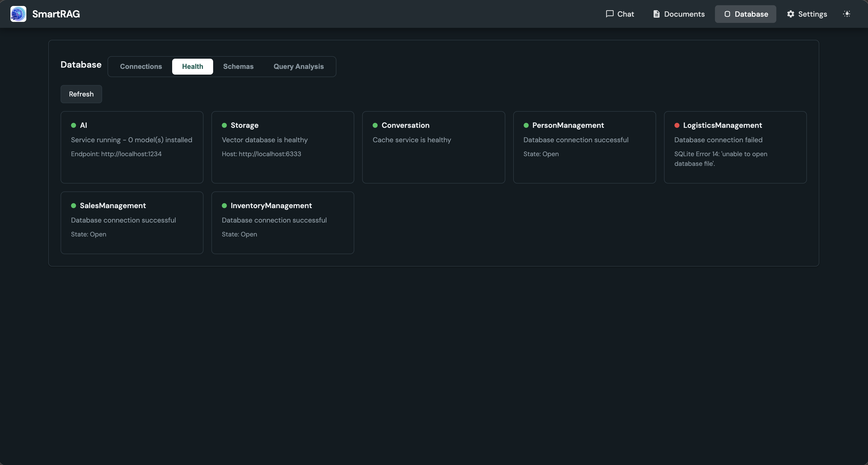Click 'Database connection successful' in SalesManagement card
868x465 pixels.
click(123, 220)
